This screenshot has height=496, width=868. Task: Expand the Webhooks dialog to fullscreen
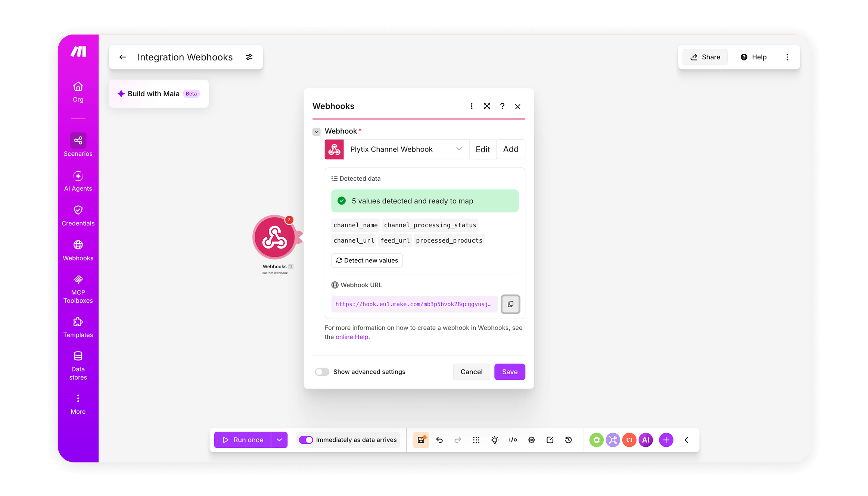(487, 106)
